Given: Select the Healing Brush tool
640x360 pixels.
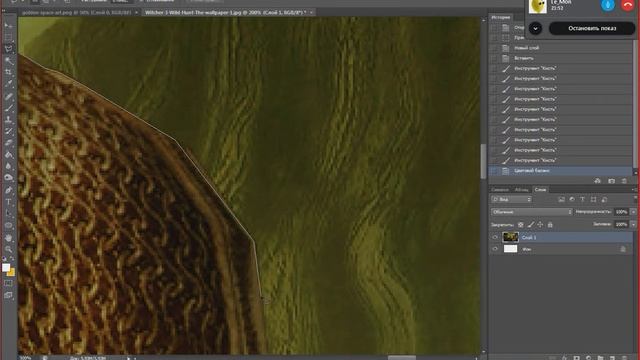Looking at the screenshot, I should (8, 96).
